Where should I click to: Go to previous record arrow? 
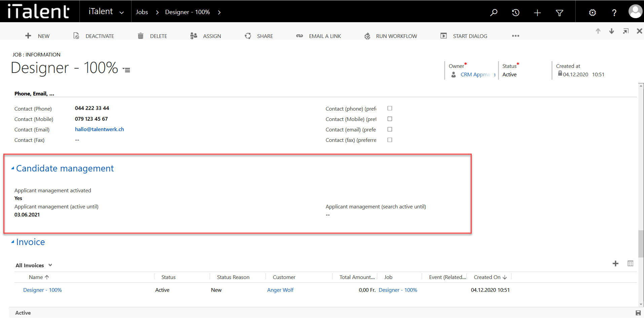pos(598,31)
